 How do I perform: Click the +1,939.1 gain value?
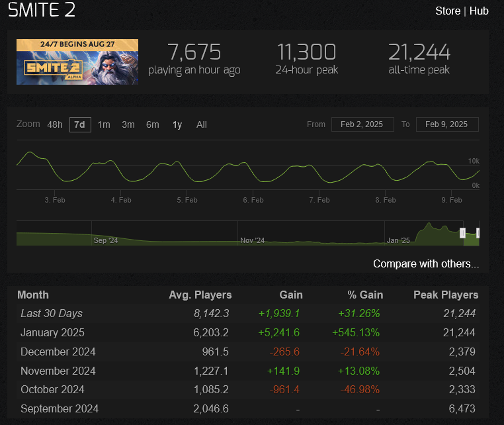tap(279, 313)
